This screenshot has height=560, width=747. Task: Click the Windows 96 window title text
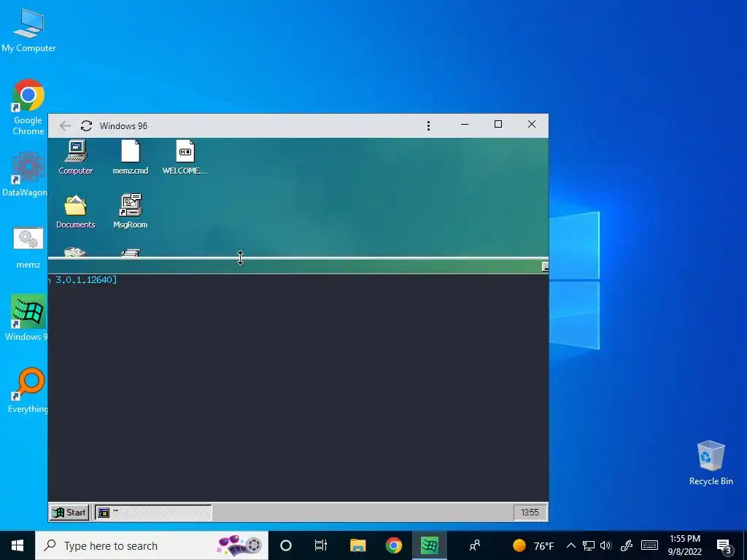[x=123, y=125]
